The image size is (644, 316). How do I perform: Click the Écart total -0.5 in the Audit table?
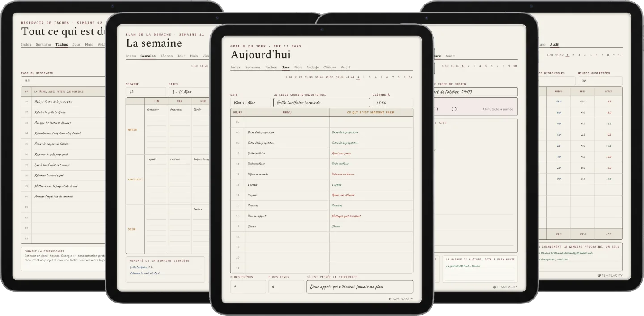609,234
